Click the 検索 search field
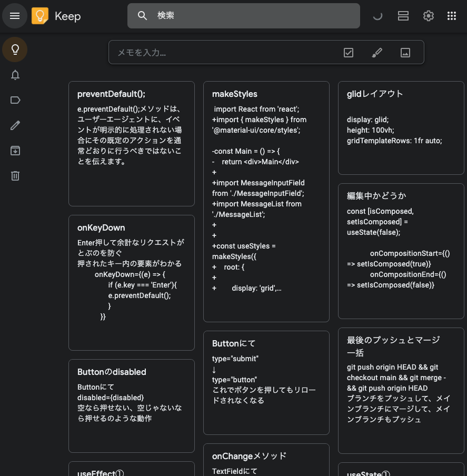Image resolution: width=467 pixels, height=476 pixels. point(244,16)
